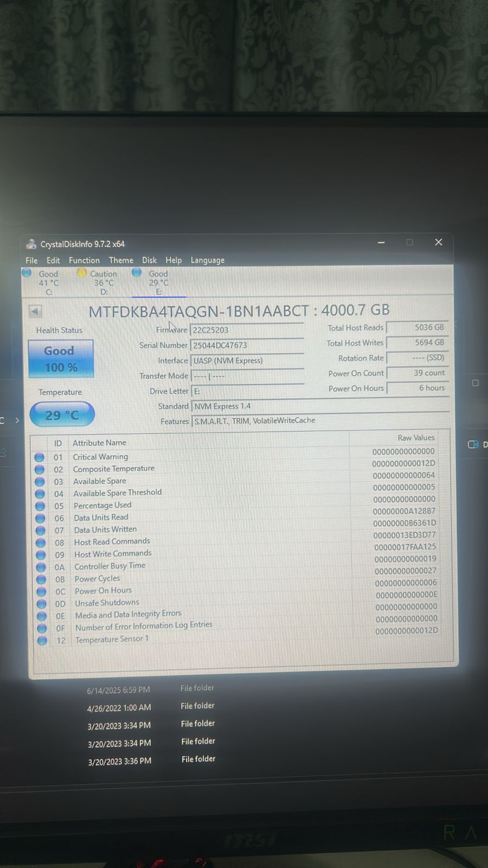Viewport: 488px width, 868px height.
Task: Click the Firmware field 22C25203
Action: pyautogui.click(x=247, y=330)
